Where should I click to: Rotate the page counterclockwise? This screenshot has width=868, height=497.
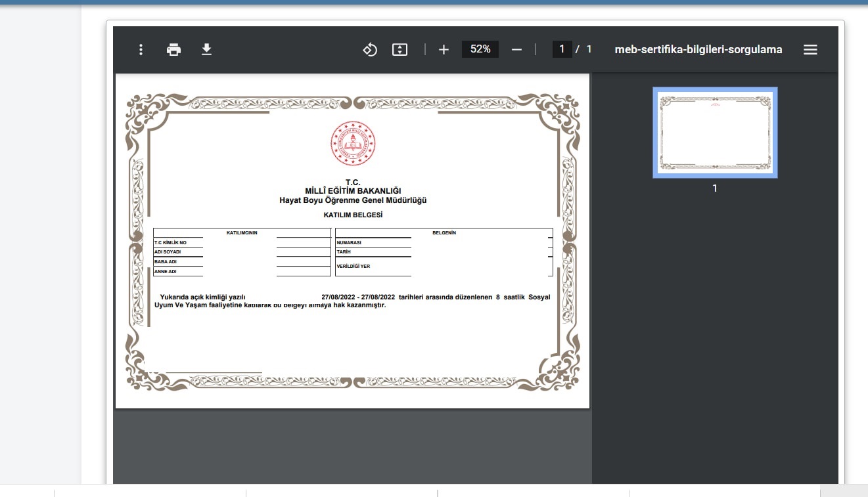[370, 49]
